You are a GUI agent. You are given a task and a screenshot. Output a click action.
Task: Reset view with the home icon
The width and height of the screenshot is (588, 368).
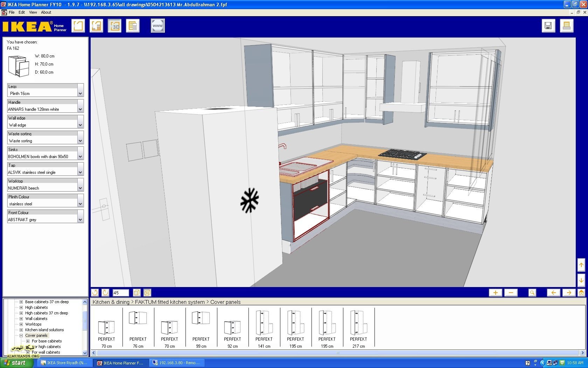[x=581, y=293]
